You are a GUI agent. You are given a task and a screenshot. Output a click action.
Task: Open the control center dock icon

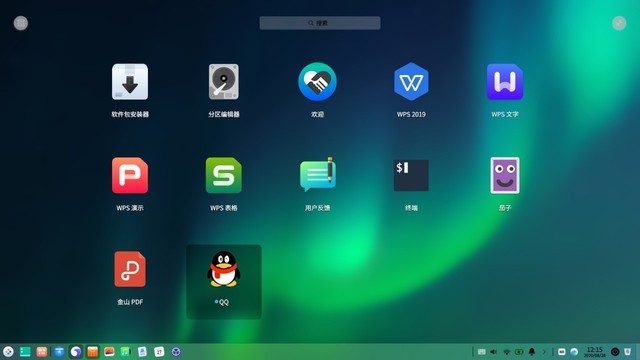click(x=176, y=351)
